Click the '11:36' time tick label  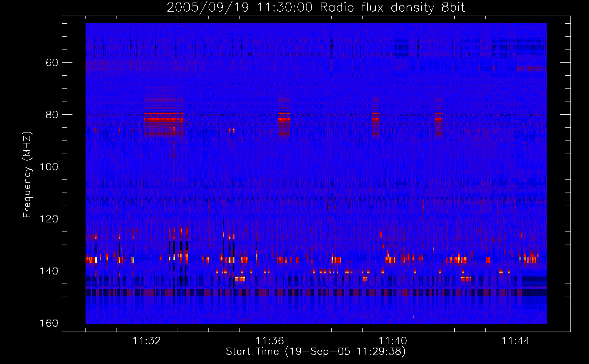point(270,341)
